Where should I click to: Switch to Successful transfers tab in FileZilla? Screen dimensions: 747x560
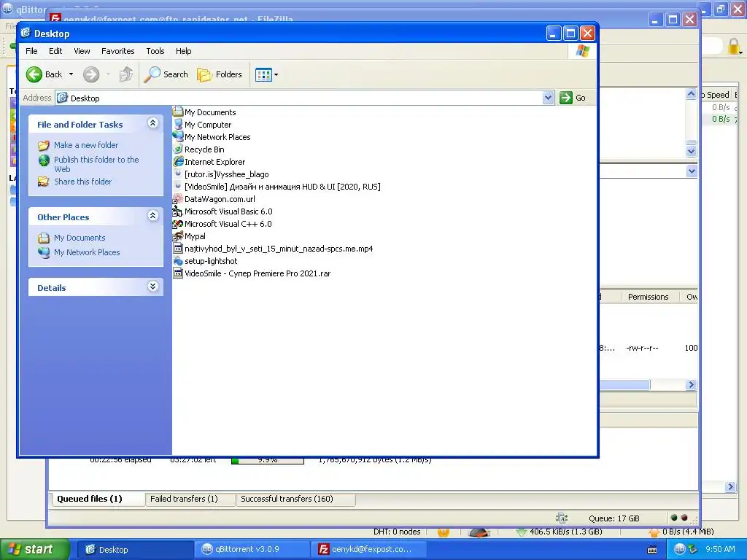[295, 499]
